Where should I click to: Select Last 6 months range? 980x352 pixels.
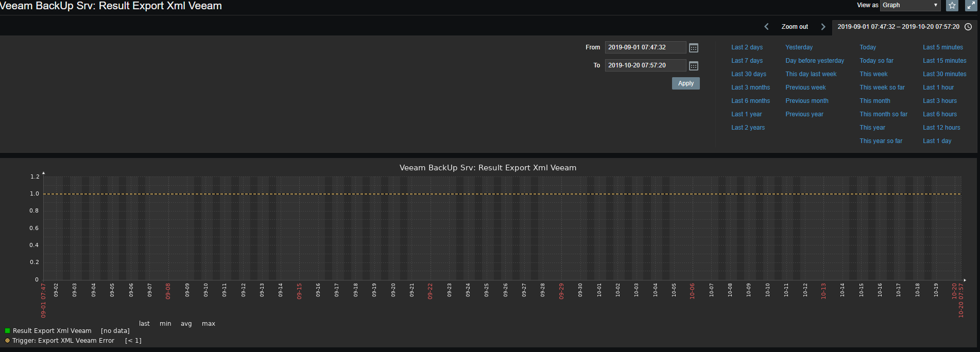[x=750, y=101]
